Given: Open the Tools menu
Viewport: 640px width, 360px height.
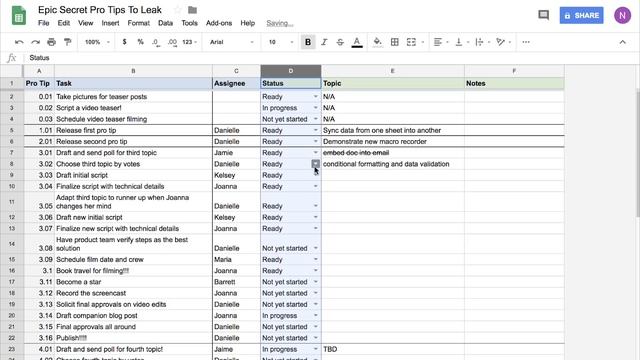Looking at the screenshot, I should click(x=189, y=23).
